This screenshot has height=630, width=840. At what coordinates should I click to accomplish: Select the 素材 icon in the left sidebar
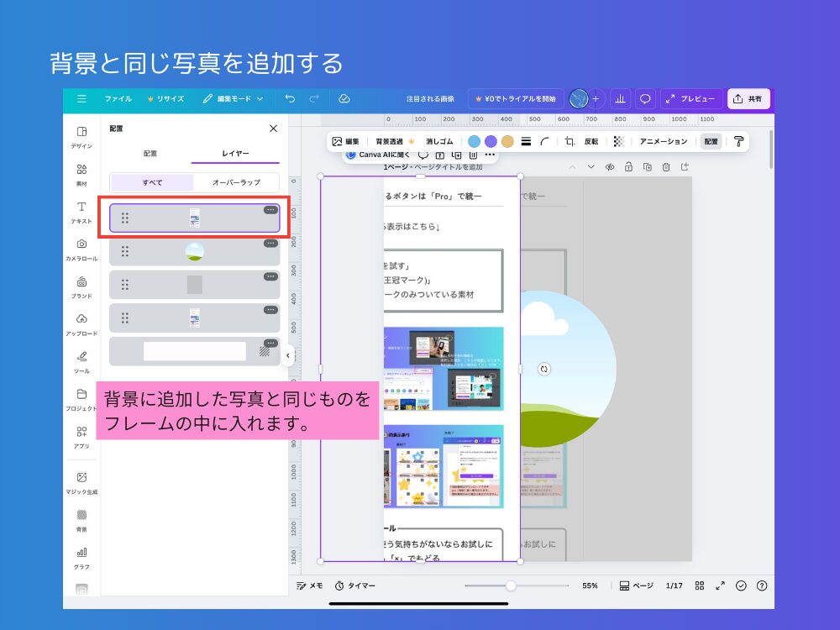pos(81,173)
